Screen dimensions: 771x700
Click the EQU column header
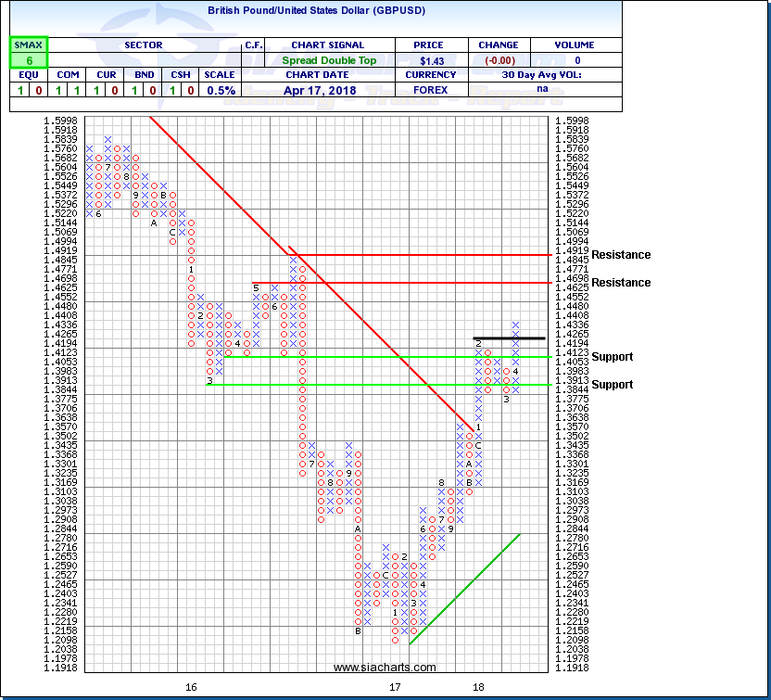point(30,75)
